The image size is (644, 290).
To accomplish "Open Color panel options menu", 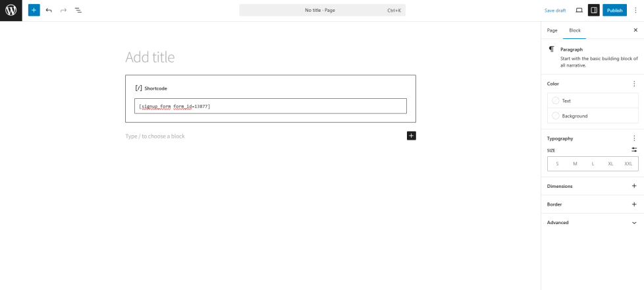I will click(x=634, y=84).
